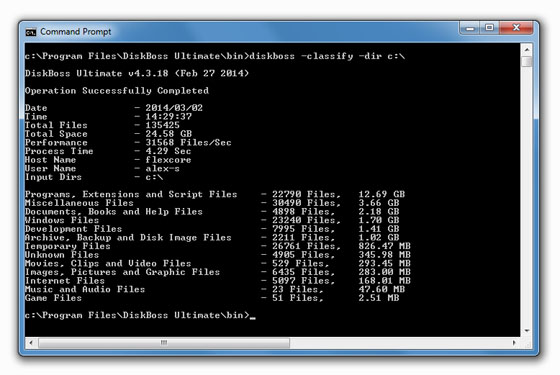
Task: Click the 'Command Prompt' title text
Action: [75, 32]
